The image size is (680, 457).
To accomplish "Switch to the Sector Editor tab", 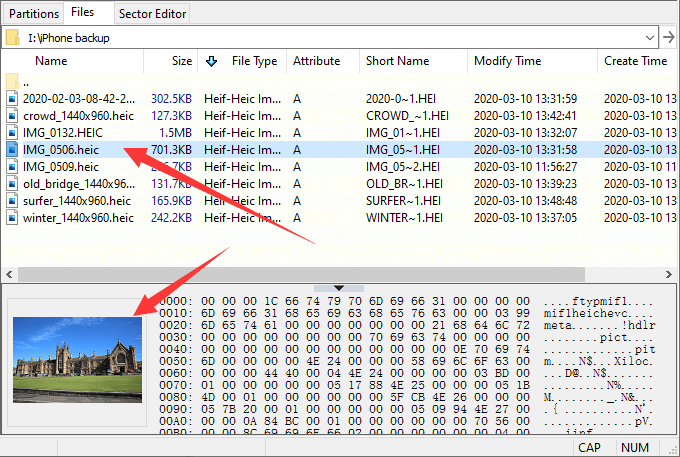I will coord(152,13).
